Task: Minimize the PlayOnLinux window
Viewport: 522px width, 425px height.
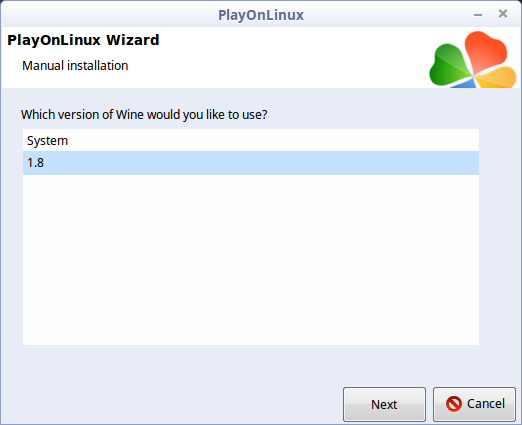Action: [x=478, y=15]
